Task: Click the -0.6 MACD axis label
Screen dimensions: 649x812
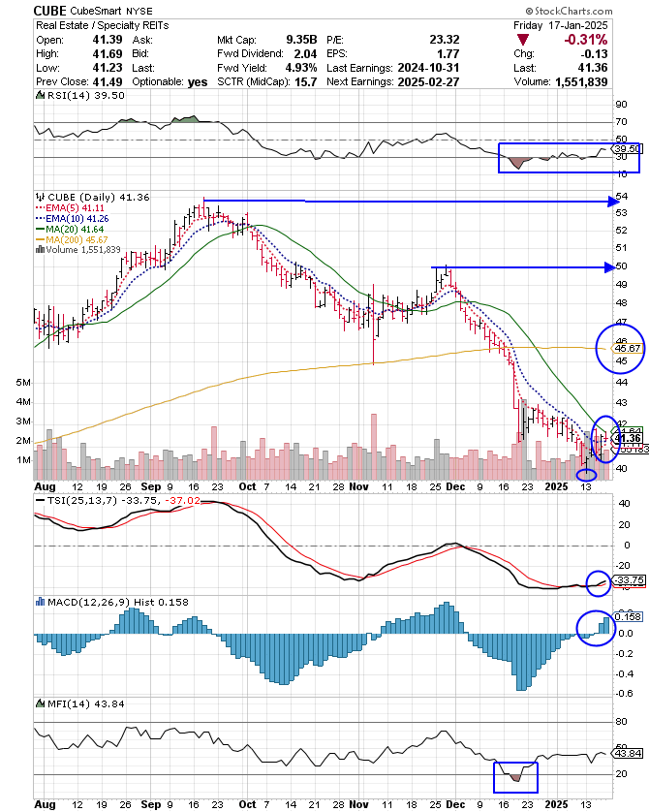Action: 623,694
